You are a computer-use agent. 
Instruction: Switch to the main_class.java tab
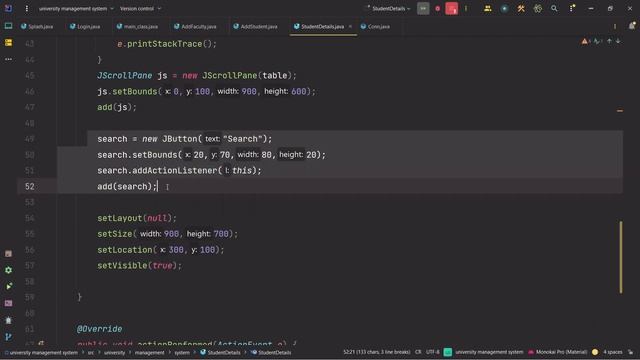[x=137, y=27]
